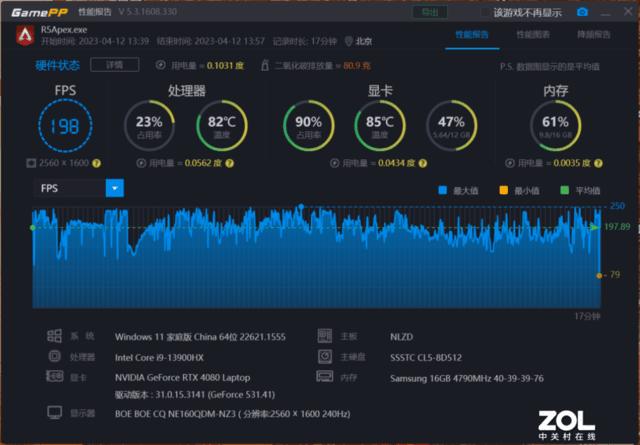Click the 0.1031 度 total power value
Viewport: 640px width, 445px height.
pyautogui.click(x=225, y=65)
